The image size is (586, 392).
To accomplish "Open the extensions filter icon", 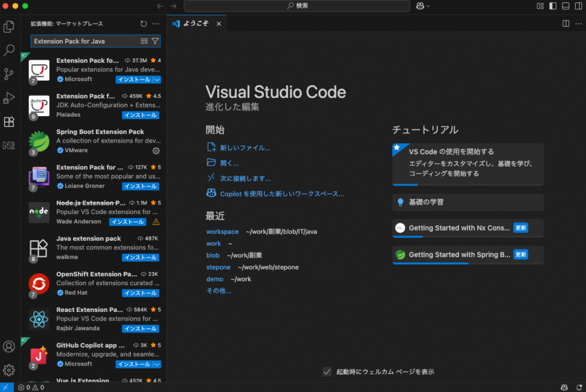I will coord(155,41).
